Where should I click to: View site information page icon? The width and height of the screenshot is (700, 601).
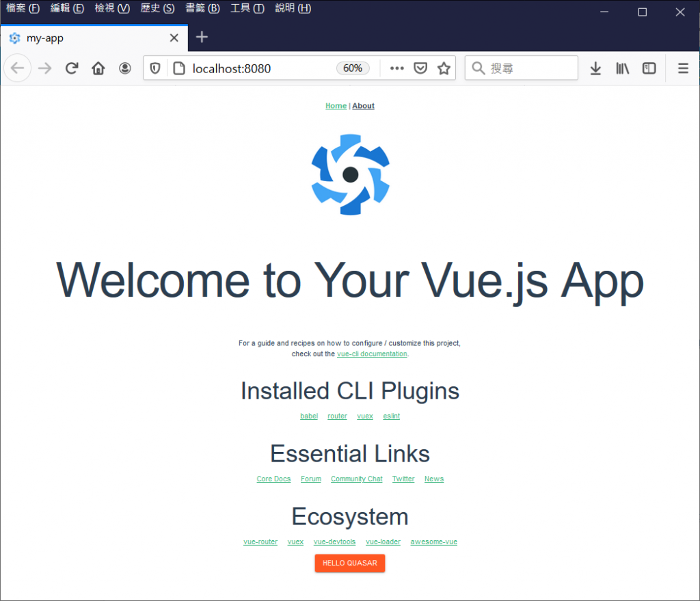click(x=179, y=68)
